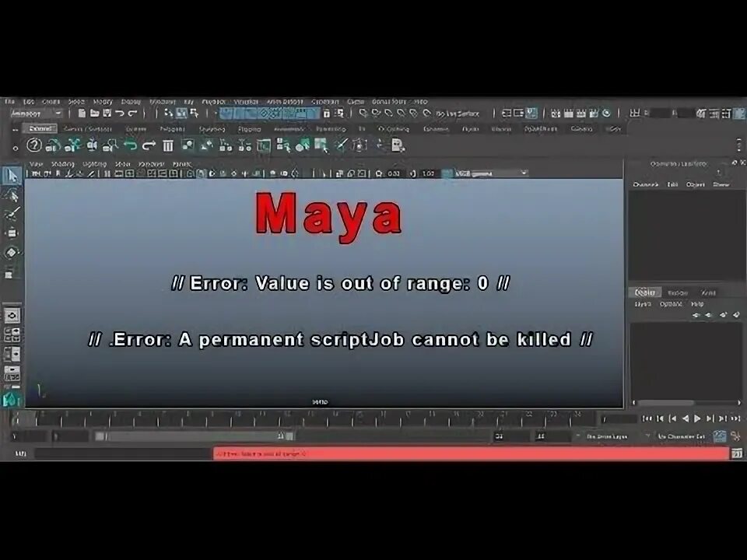Click the white redo arrow on the shelf
Viewport: 747px width, 560px height.
(149, 145)
